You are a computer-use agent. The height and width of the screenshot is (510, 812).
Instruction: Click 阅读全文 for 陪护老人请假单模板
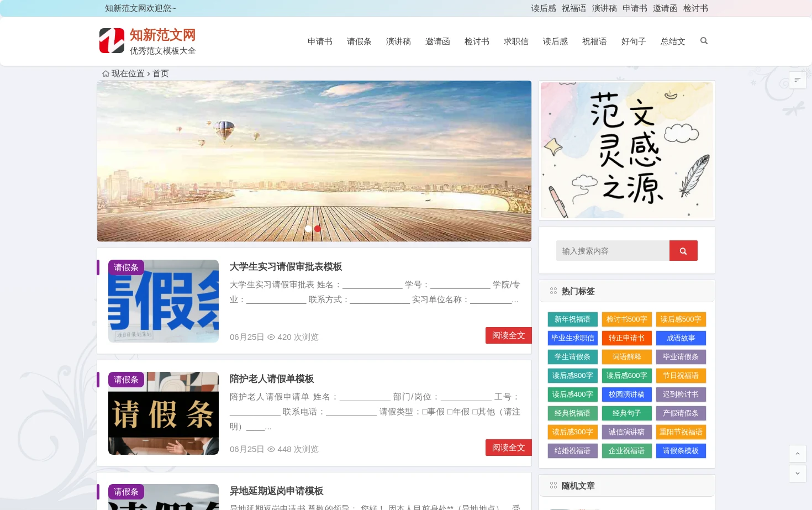point(508,448)
